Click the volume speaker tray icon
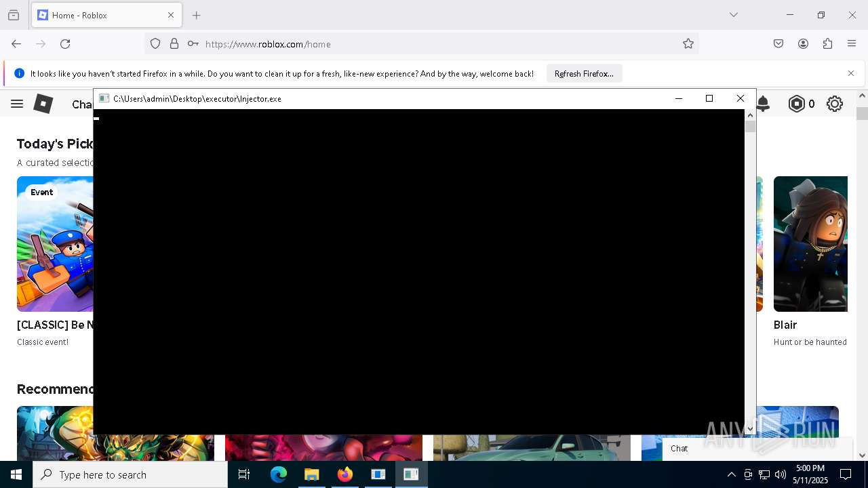Viewport: 868px width, 488px height. click(781, 474)
